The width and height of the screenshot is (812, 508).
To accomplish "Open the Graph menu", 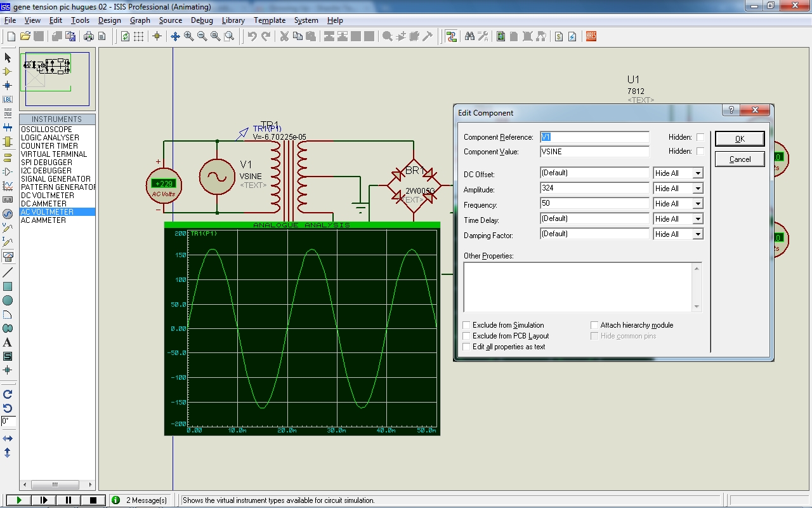I will pos(140,20).
